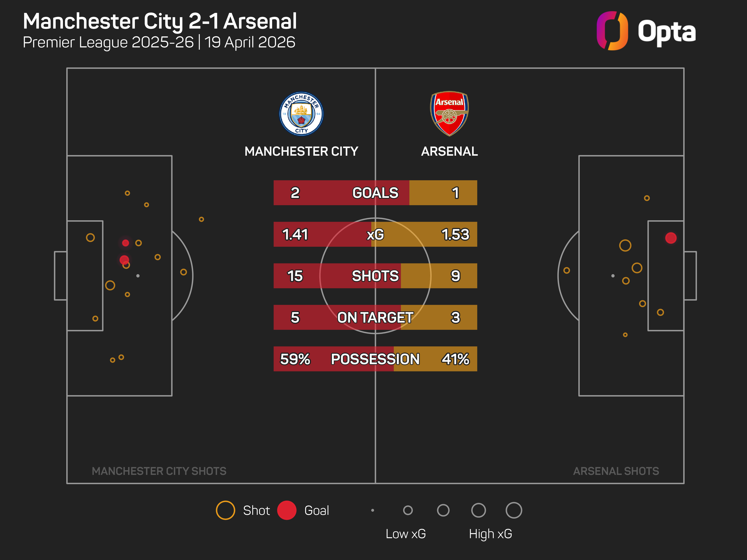Click the 'ARSENAL SHOTS' pitch caption
This screenshot has width=747, height=560.
(x=616, y=471)
